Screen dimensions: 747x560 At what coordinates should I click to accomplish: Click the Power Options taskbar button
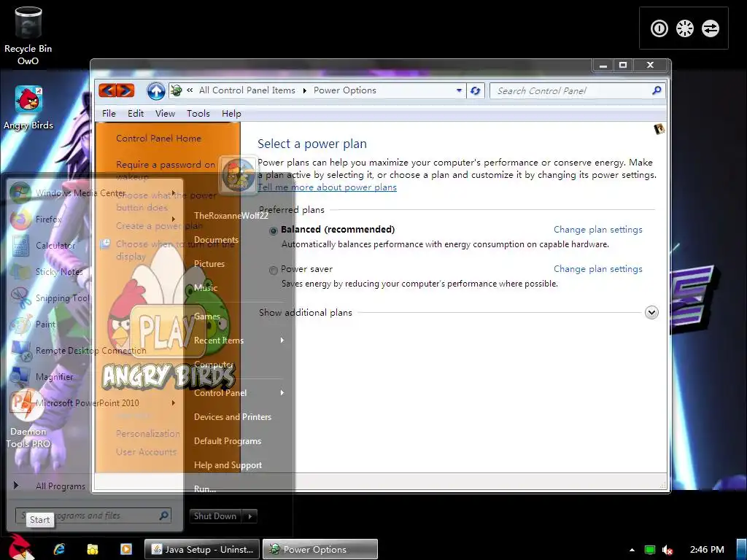coord(320,549)
